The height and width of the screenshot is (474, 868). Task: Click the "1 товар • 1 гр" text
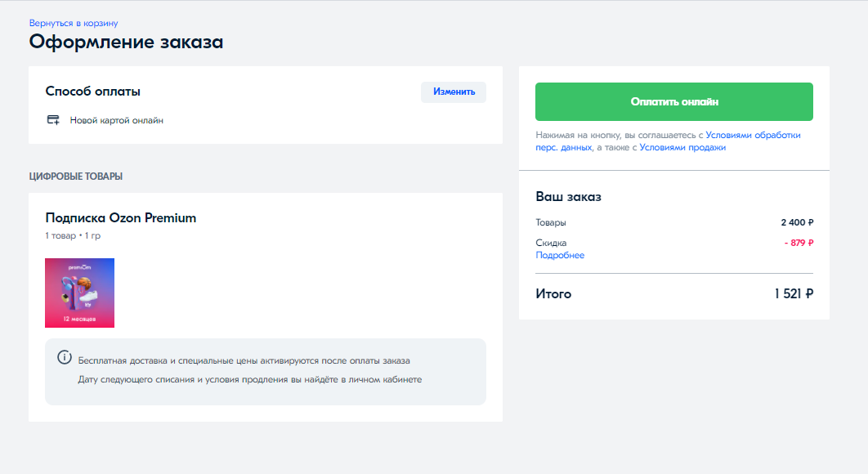click(x=73, y=235)
